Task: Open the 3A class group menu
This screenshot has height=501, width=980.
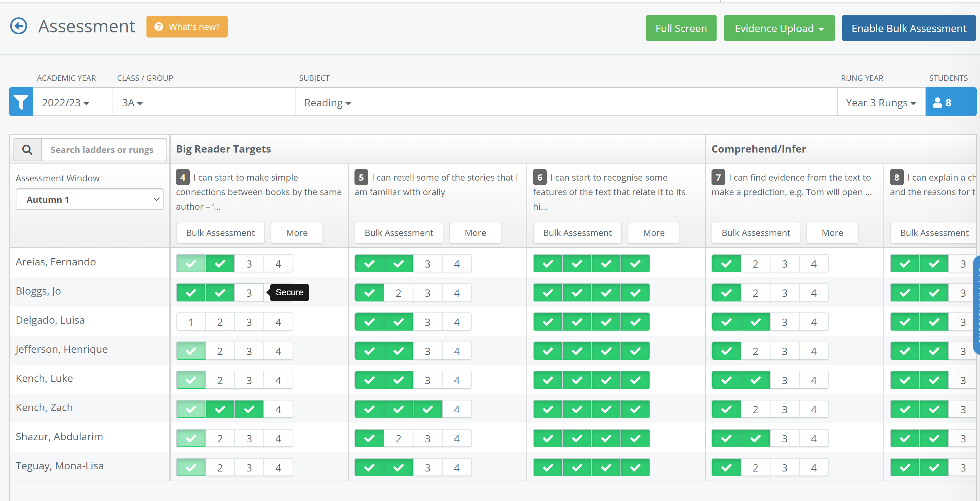Action: (132, 103)
